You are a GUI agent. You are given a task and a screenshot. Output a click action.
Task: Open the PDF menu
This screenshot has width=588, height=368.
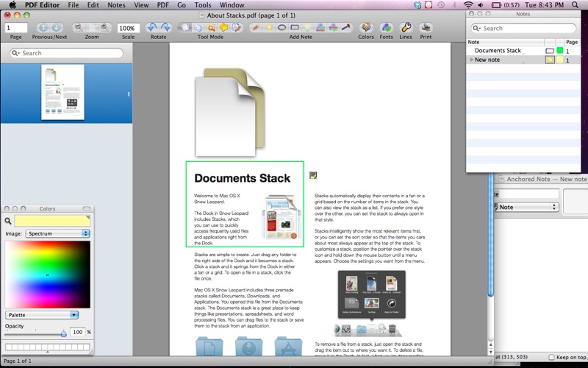pyautogui.click(x=162, y=5)
